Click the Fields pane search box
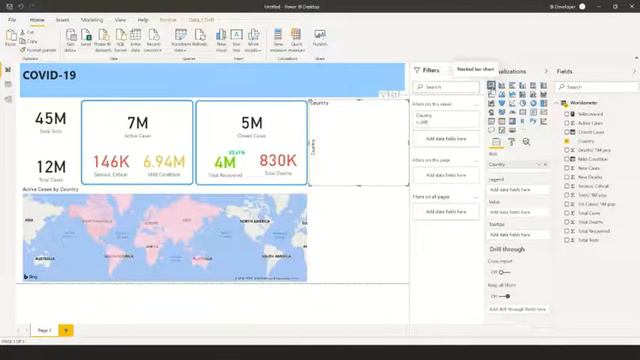Image resolution: width=640 pixels, height=360 pixels. click(x=596, y=87)
